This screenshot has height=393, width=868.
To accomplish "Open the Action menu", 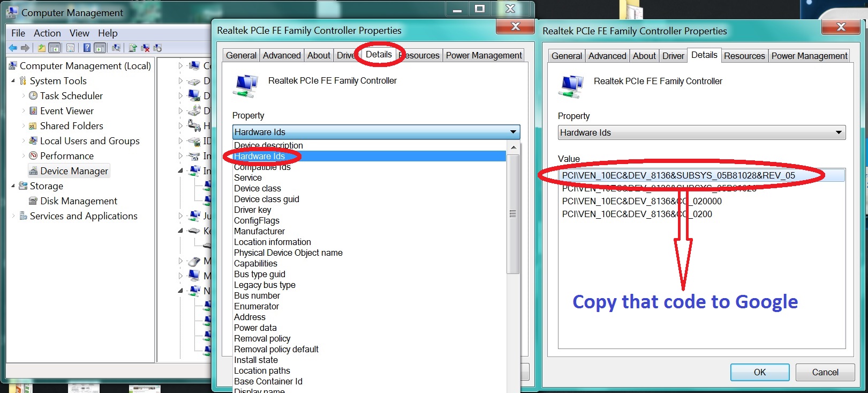I will pos(47,33).
